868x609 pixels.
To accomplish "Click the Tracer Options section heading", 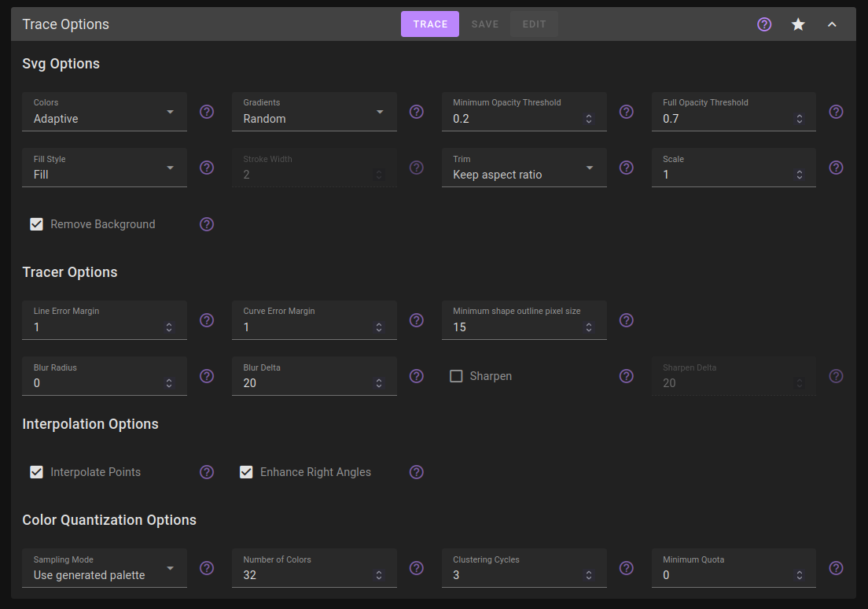I will [x=70, y=272].
